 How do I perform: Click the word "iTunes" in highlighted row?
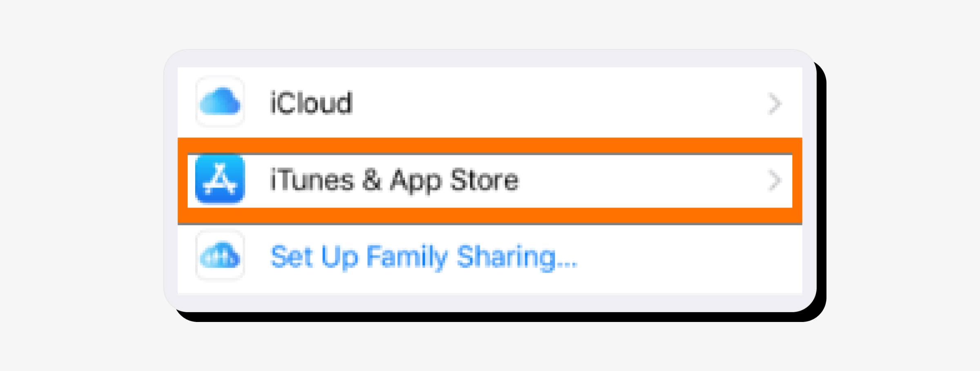tap(311, 179)
